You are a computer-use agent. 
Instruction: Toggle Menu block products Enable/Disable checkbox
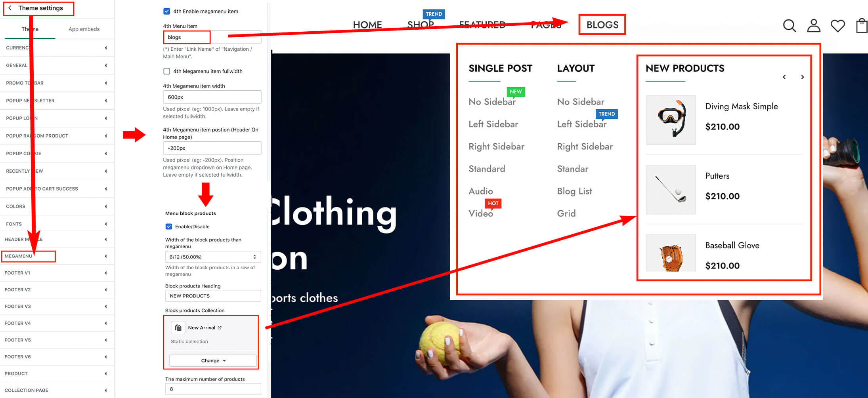[x=169, y=227]
